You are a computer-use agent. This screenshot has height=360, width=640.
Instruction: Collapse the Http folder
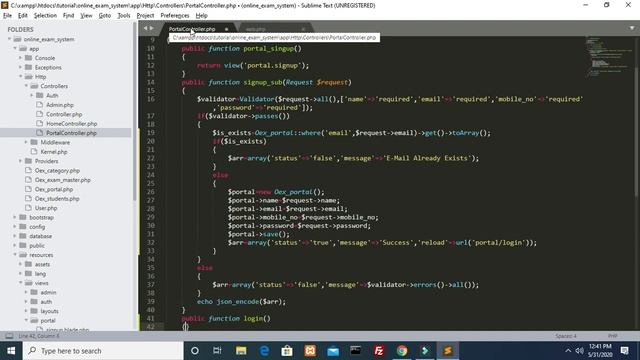pyautogui.click(x=20, y=77)
